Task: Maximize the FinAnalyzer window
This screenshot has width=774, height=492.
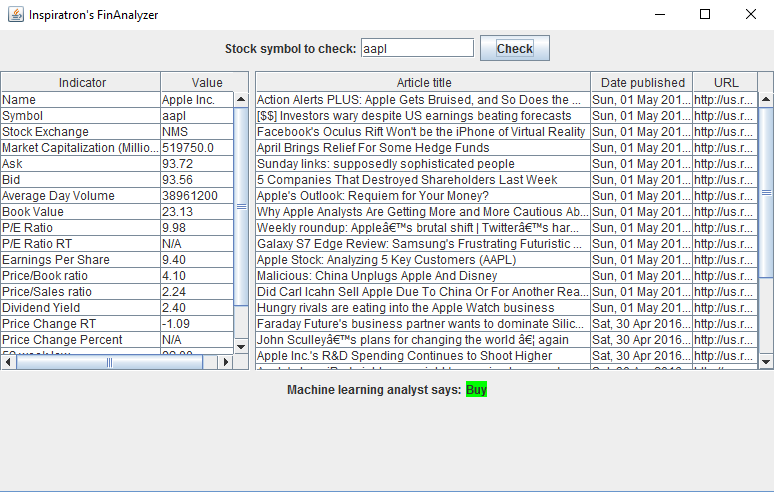Action: 705,14
